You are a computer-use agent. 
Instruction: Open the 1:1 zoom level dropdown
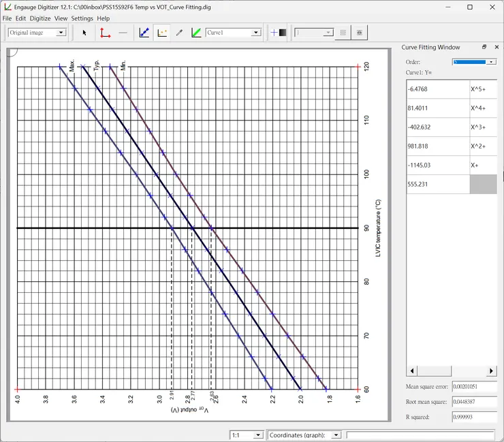coord(247,435)
